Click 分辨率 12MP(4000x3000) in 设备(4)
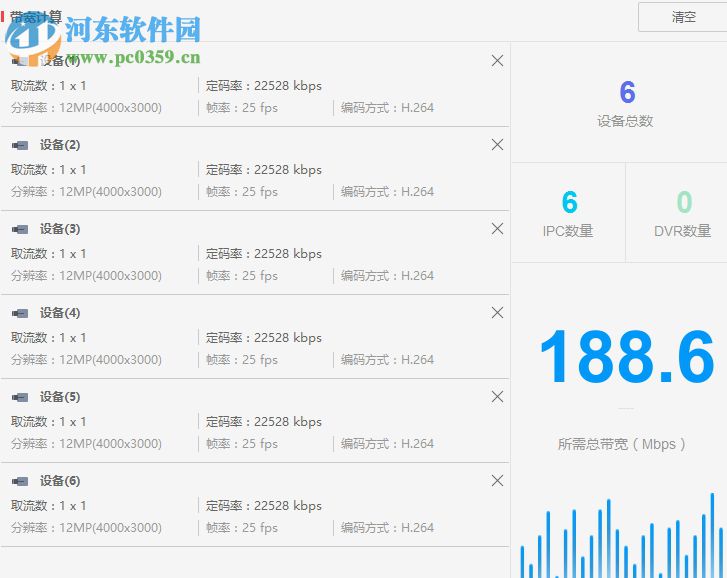 [x=86, y=360]
